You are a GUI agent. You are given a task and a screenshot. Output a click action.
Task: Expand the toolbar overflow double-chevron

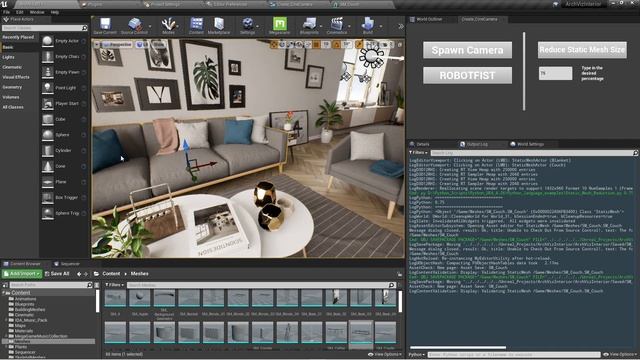[x=401, y=26]
